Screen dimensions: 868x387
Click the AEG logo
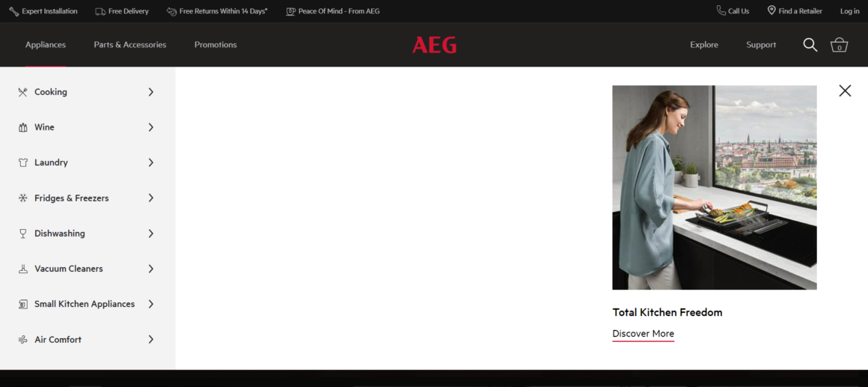pos(434,45)
